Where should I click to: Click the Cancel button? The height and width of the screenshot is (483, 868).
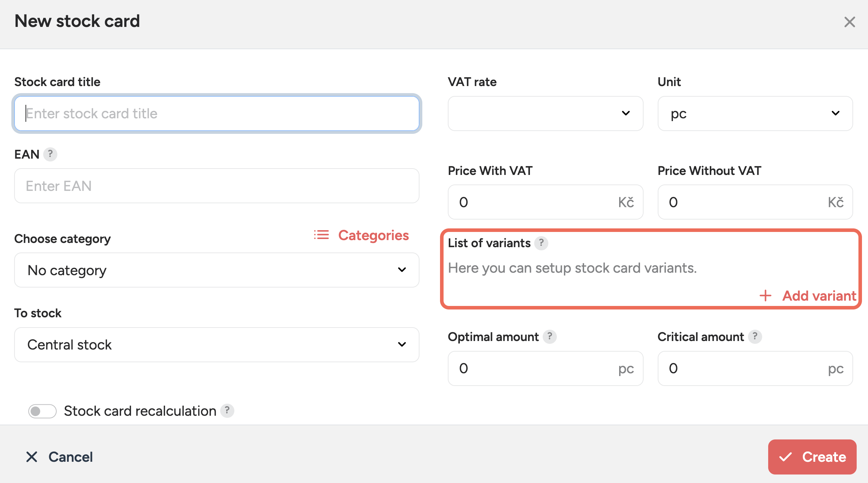[x=59, y=457]
